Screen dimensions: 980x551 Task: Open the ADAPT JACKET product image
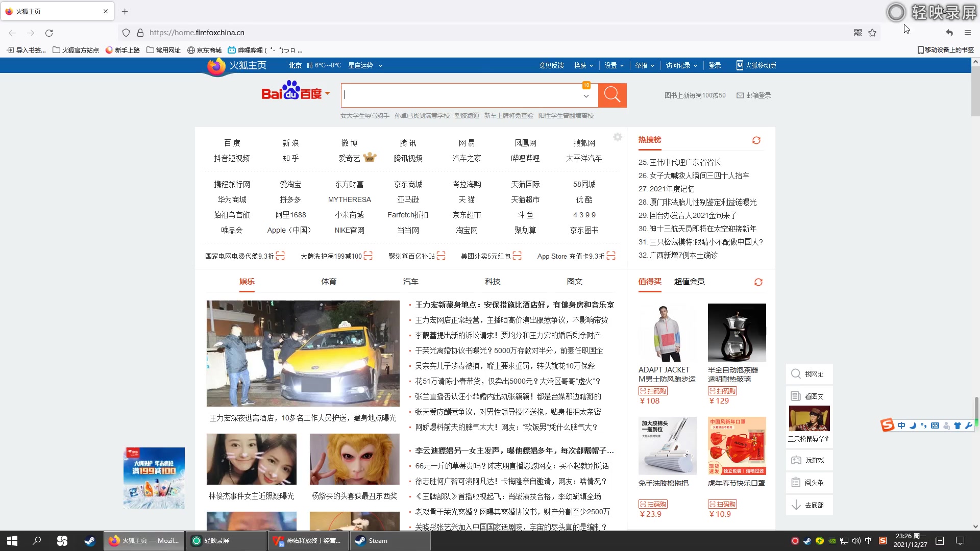click(x=667, y=333)
